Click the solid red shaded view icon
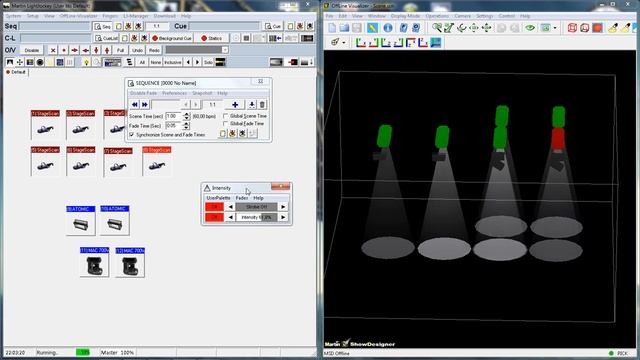The height and width of the screenshot is (360, 640). click(x=598, y=28)
